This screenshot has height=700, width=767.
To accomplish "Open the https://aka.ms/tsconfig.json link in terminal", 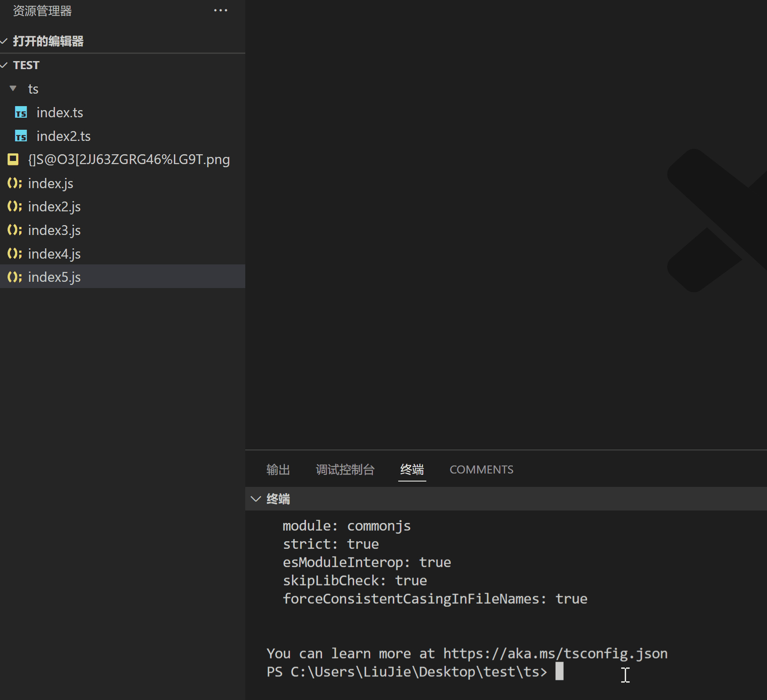I will click(x=555, y=653).
